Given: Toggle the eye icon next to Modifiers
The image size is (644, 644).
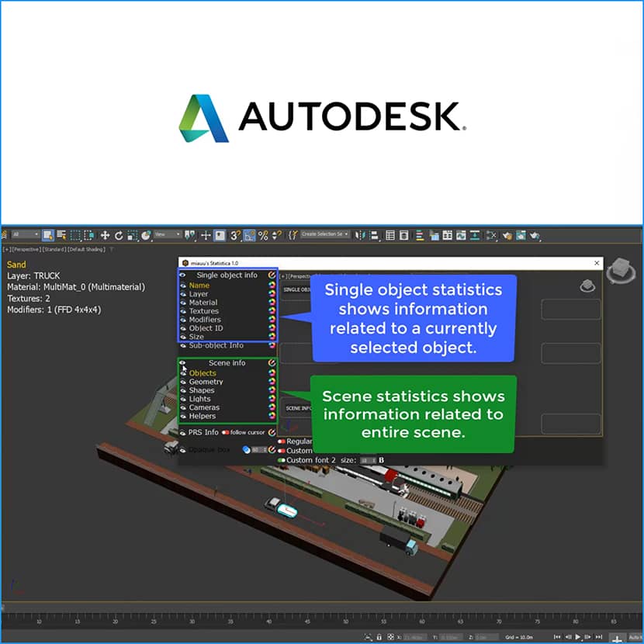Looking at the screenshot, I should [183, 320].
